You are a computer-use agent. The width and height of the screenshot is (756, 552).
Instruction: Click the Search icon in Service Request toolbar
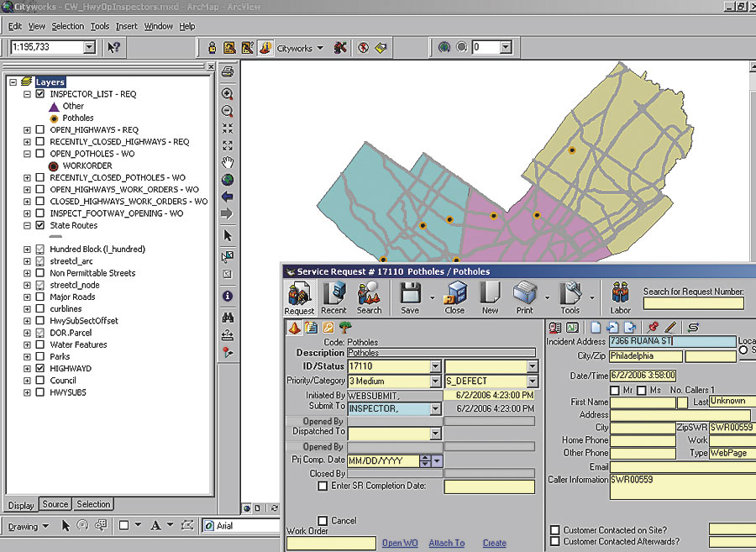click(x=369, y=299)
